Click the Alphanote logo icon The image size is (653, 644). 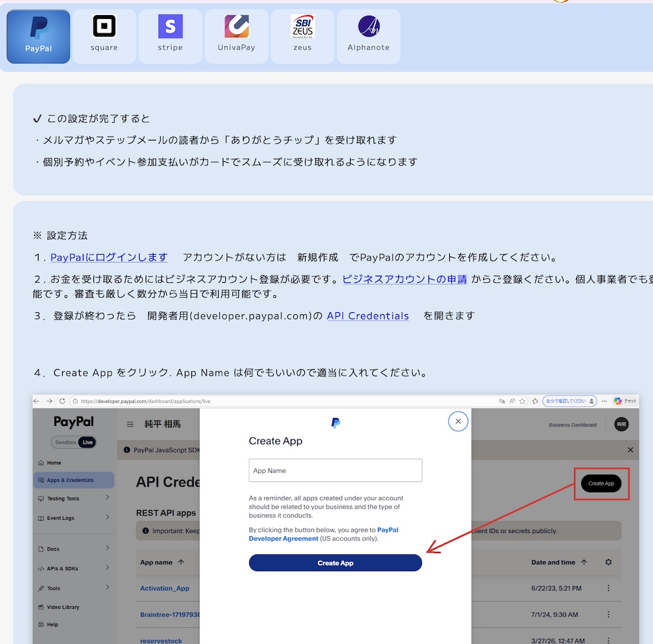[x=368, y=27]
